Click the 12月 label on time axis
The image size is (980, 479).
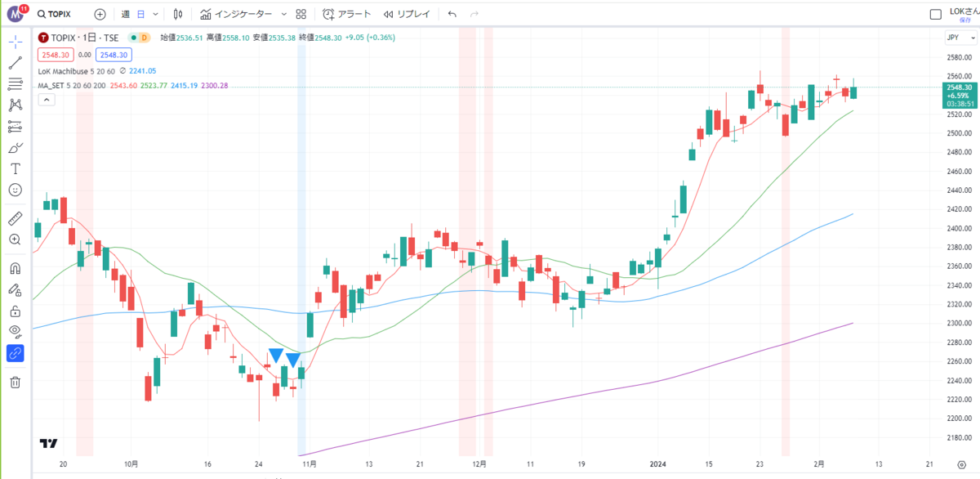(x=481, y=463)
